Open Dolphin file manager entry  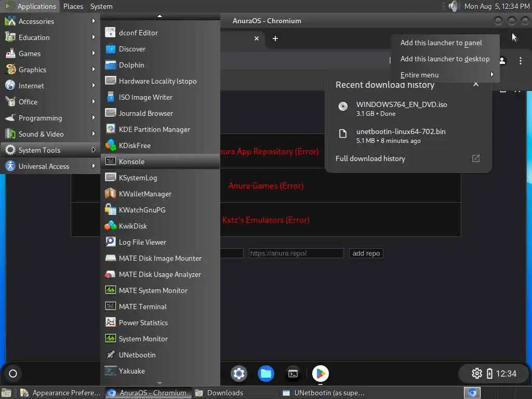point(161,65)
